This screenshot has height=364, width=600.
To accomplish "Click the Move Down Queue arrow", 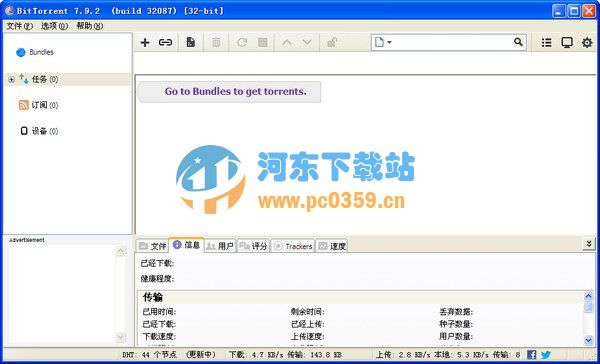I will [x=307, y=42].
